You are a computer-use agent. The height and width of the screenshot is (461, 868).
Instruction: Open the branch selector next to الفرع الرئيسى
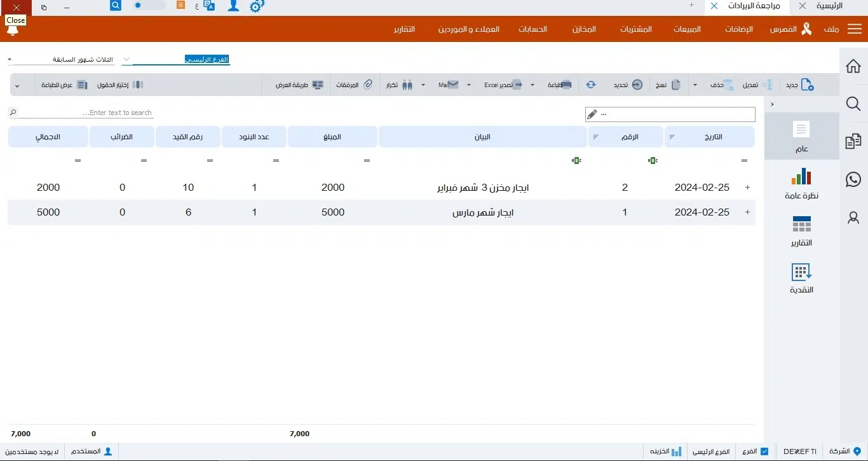(126, 58)
